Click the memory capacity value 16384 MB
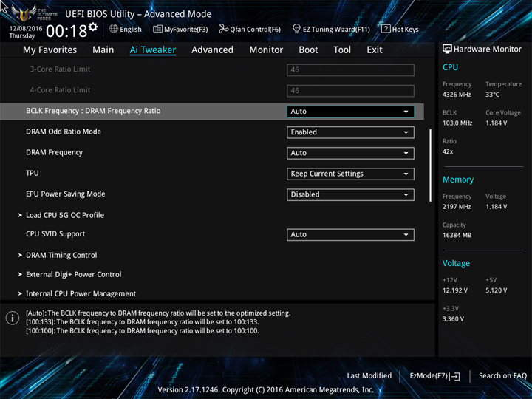This screenshot has width=532, height=399. (x=457, y=235)
